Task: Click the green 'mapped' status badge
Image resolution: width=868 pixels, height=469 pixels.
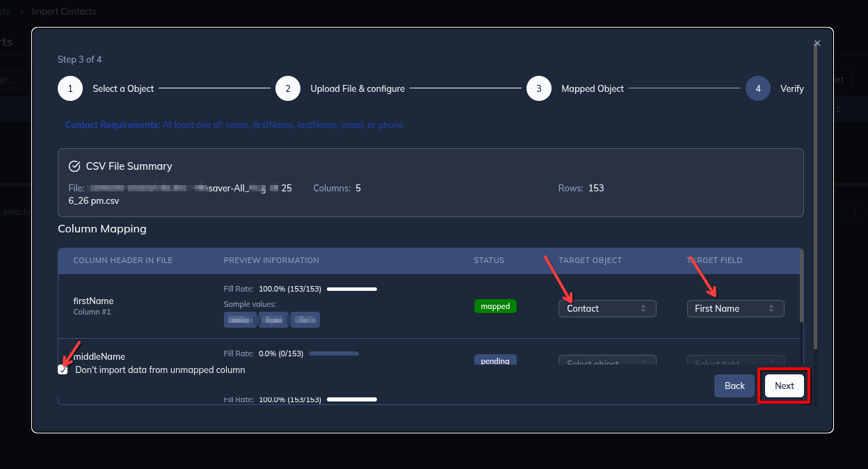Action: coord(495,305)
